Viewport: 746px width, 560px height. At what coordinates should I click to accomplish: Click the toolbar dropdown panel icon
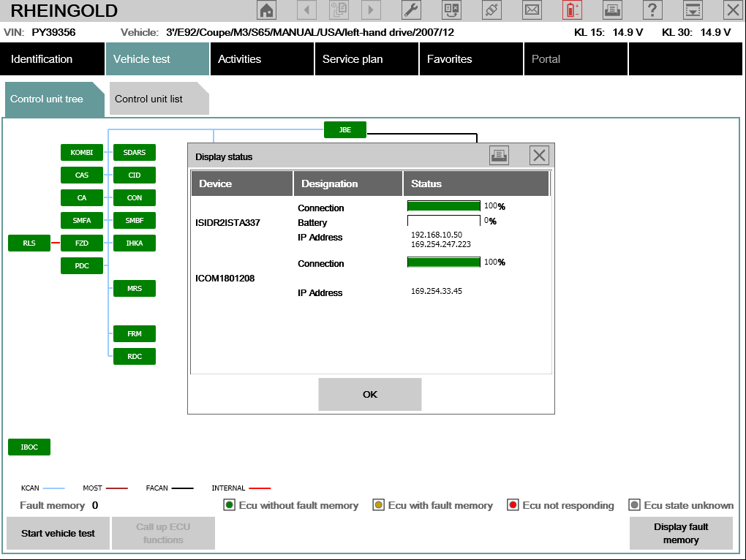pos(692,10)
